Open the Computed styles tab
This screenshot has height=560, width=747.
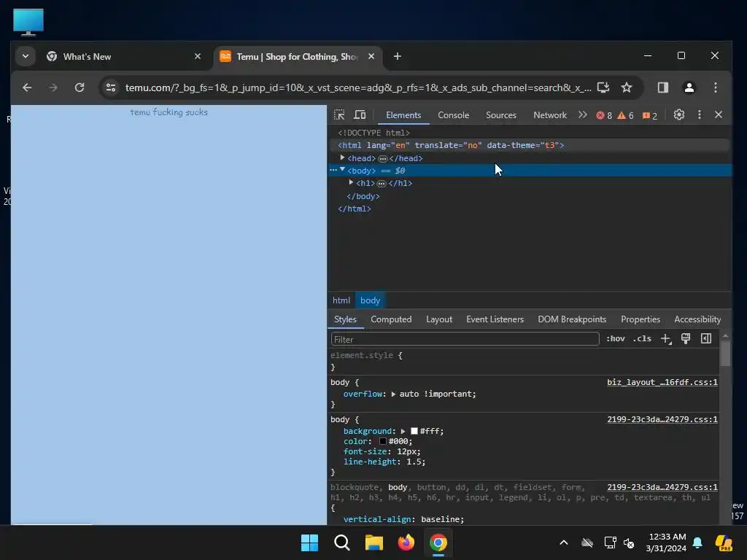click(x=391, y=319)
